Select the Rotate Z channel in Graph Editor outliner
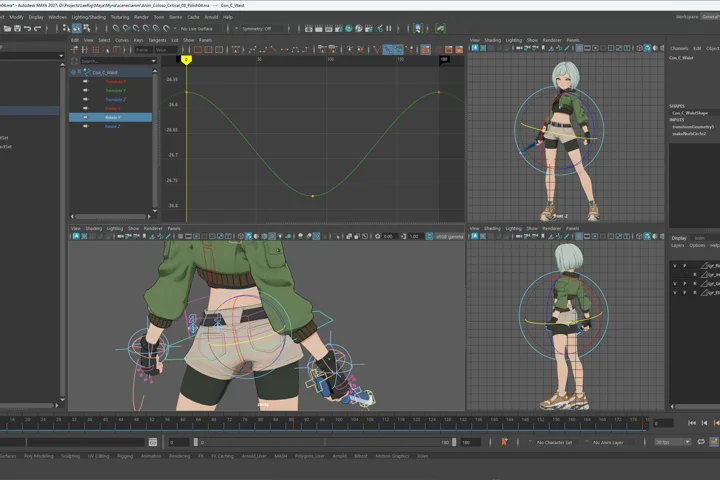The height and width of the screenshot is (480, 720). [x=110, y=126]
